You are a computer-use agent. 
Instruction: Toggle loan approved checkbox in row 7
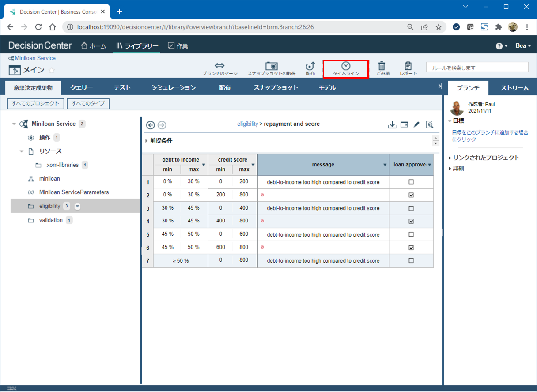(x=411, y=260)
